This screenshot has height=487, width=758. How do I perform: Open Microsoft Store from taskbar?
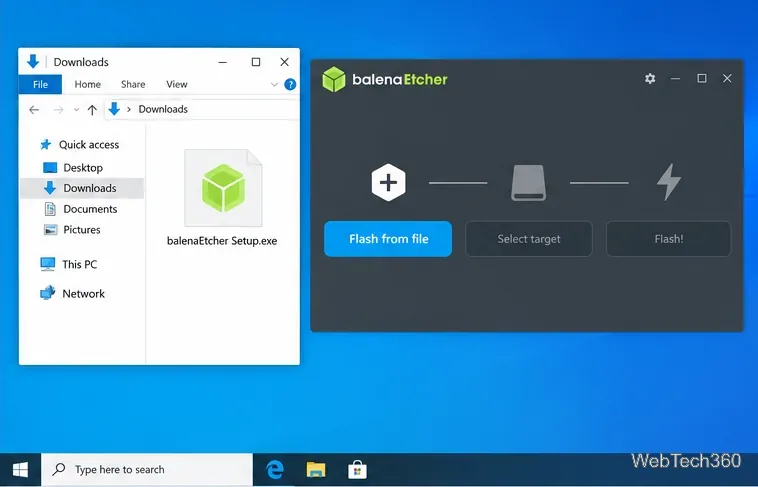click(x=357, y=470)
